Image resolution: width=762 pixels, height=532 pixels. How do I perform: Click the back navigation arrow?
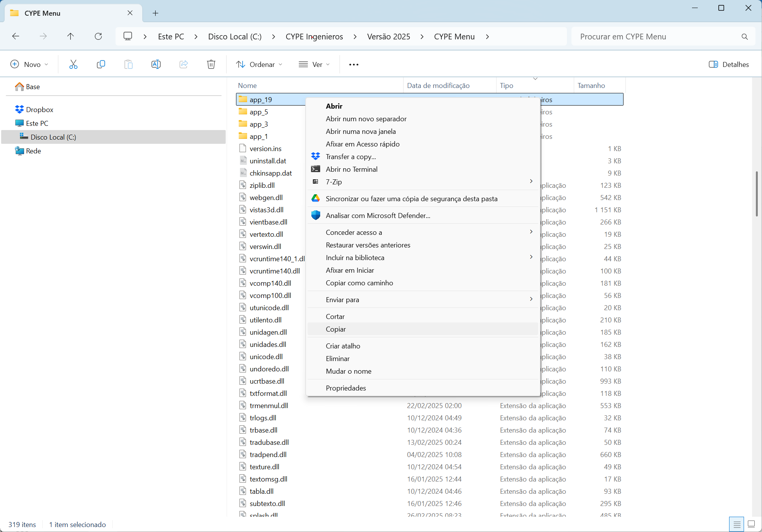point(16,36)
